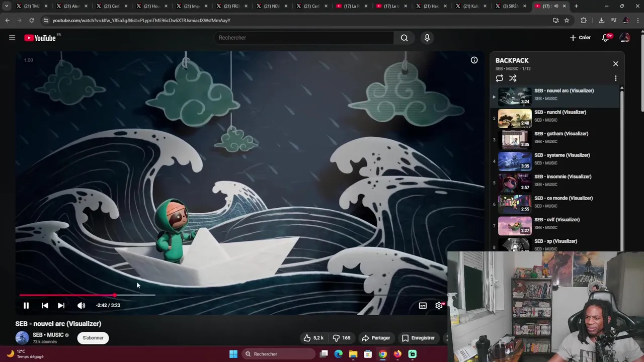Viewport: 644px width, 362px height.
Task: Play SEB - nunchi (Visualizer) from playlist
Action: pyautogui.click(x=556, y=118)
